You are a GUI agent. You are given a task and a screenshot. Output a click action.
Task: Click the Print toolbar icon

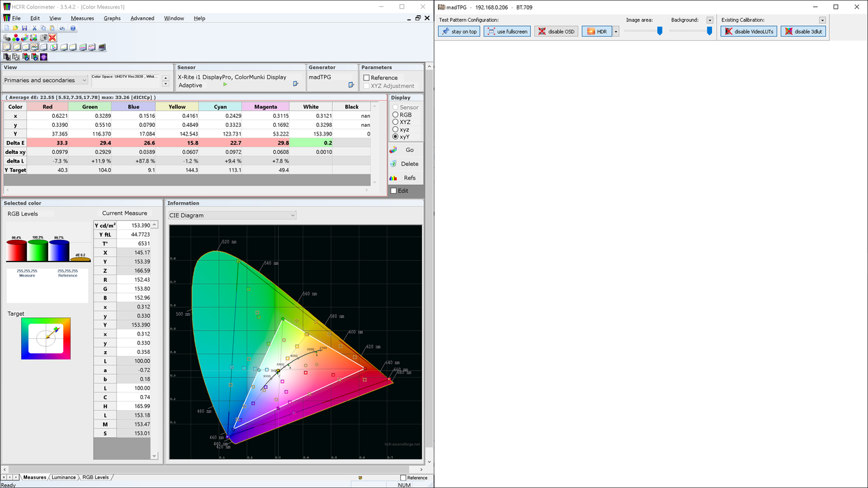point(62,28)
